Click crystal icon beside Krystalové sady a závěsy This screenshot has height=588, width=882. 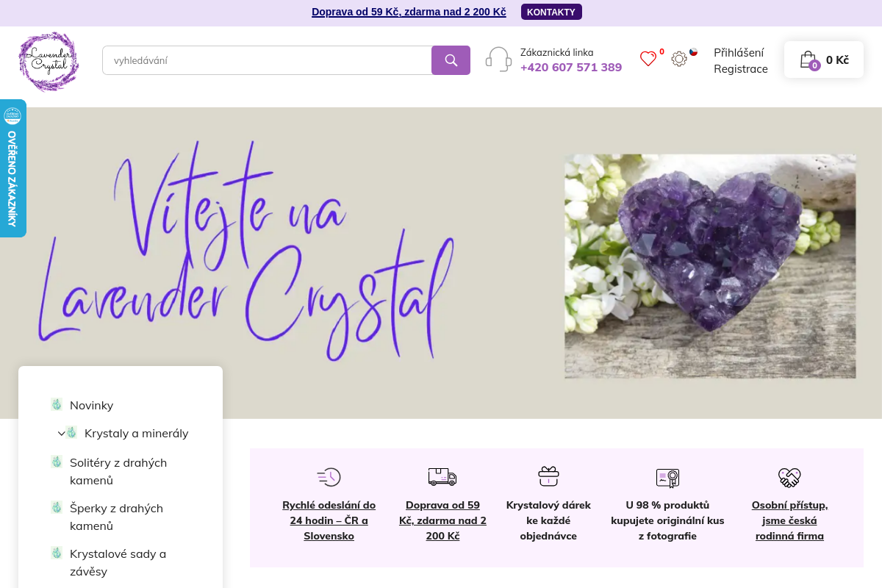[x=57, y=553]
